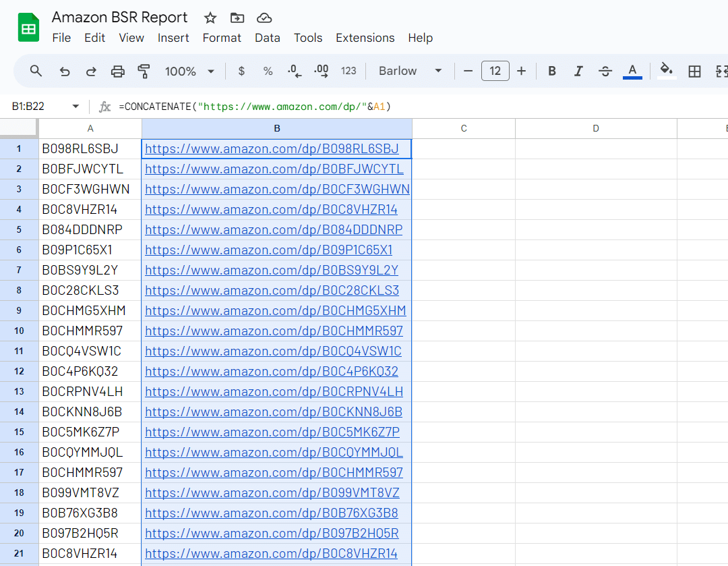Activate the Paint format roller tool
The height and width of the screenshot is (566, 728).
pos(144,71)
